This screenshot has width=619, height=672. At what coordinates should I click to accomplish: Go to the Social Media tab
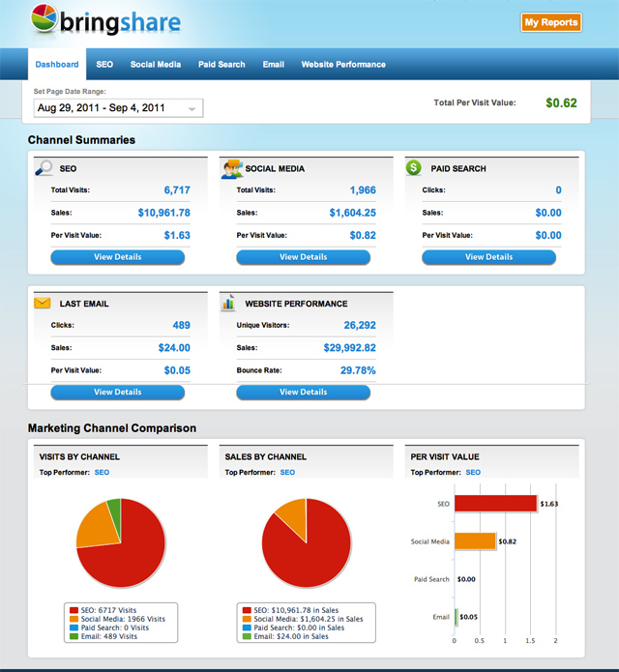[156, 64]
